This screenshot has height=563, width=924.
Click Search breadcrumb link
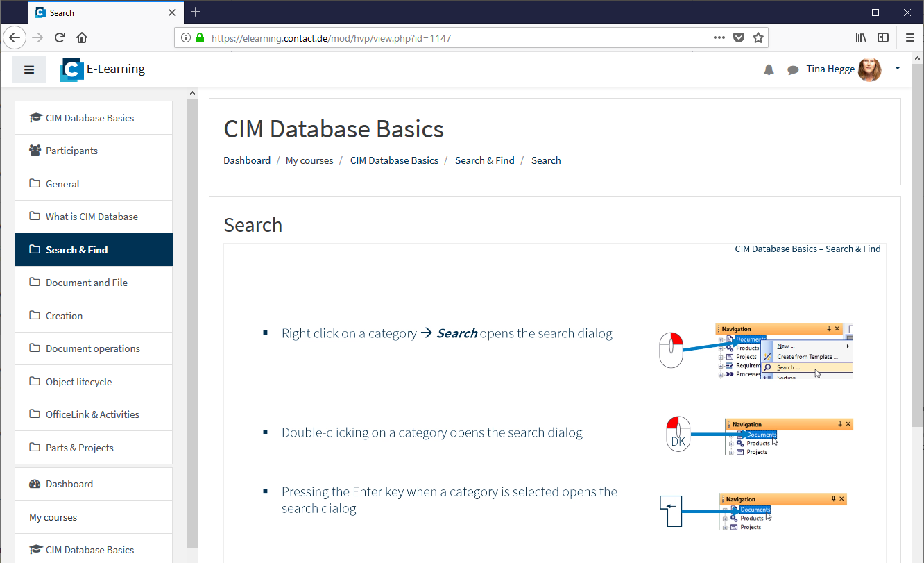(546, 160)
